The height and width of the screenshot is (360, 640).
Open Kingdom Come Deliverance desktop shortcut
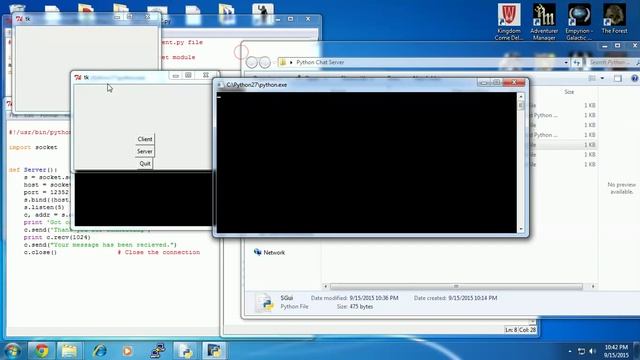[x=509, y=22]
